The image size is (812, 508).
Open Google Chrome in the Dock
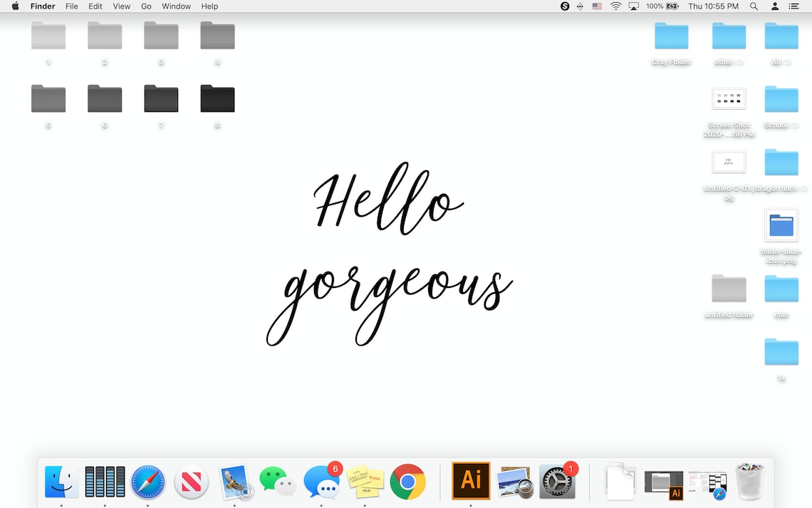click(x=408, y=481)
